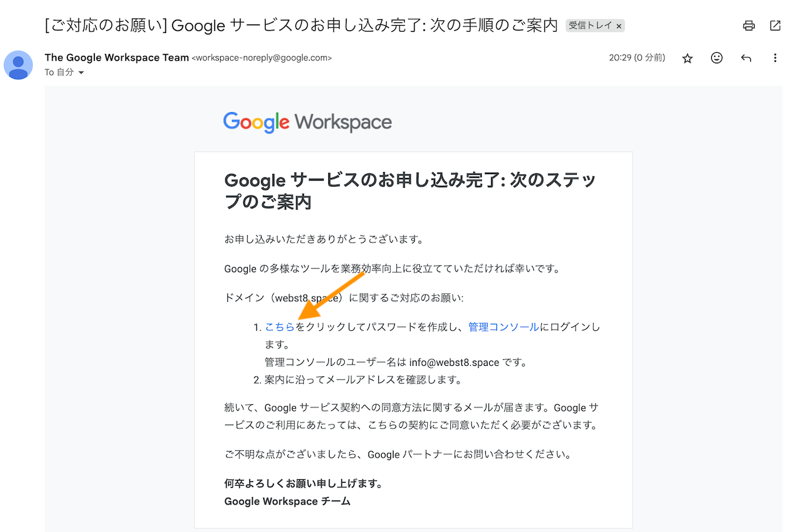The height and width of the screenshot is (532, 791).
Task: Expand recipient details next to 'To 自分'
Action: 81,73
